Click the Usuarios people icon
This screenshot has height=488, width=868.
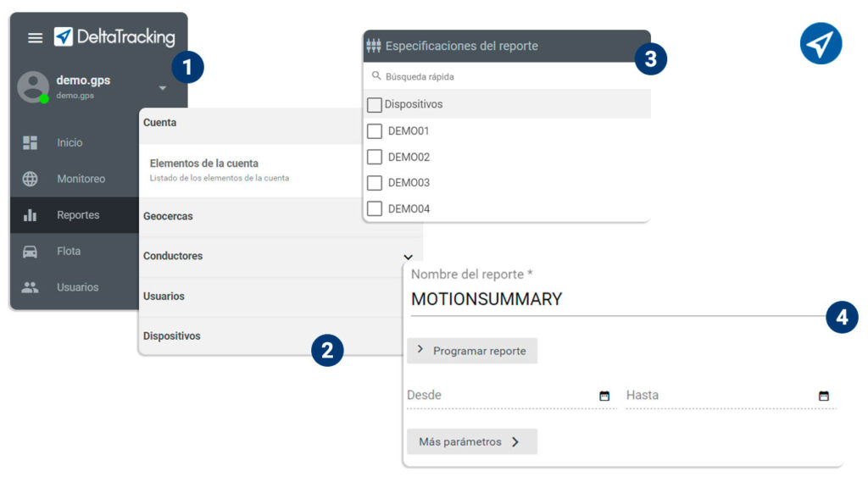pos(30,287)
